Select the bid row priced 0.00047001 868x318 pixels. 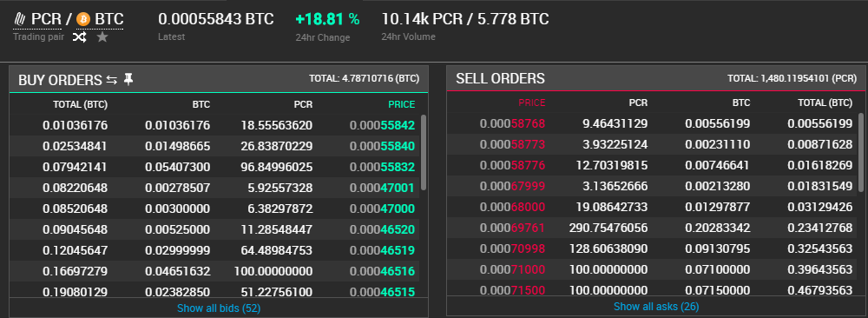tap(214, 188)
